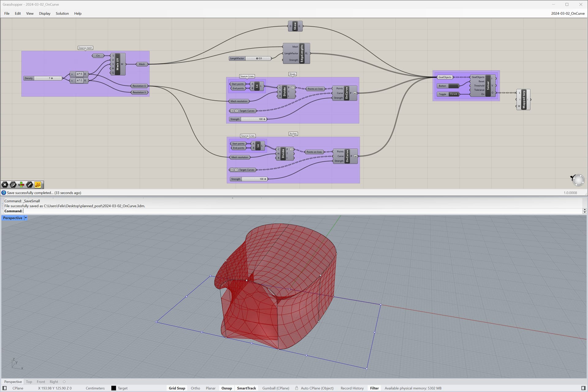588x392 pixels.
Task: Click the disc hexagon toolbar icon
Action: click(x=13, y=184)
